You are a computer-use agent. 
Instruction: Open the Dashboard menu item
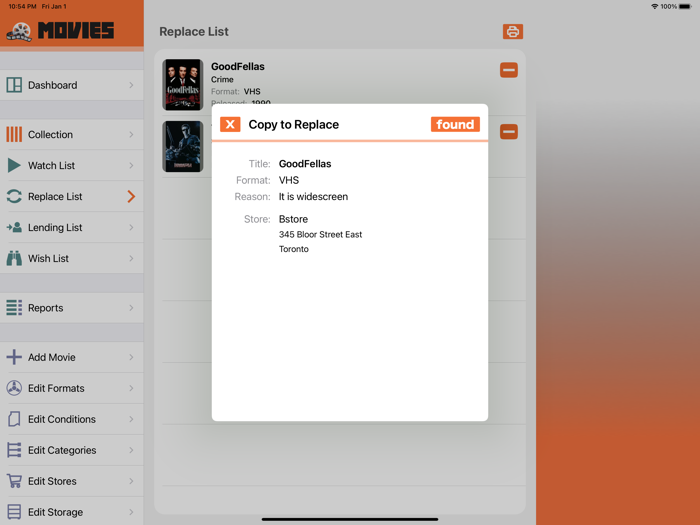pos(71,85)
